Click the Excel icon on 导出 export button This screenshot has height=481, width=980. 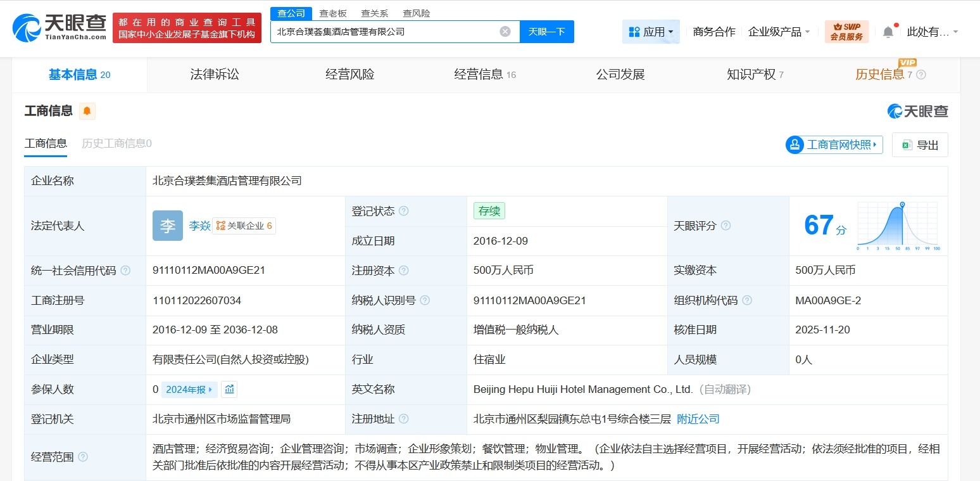click(908, 144)
